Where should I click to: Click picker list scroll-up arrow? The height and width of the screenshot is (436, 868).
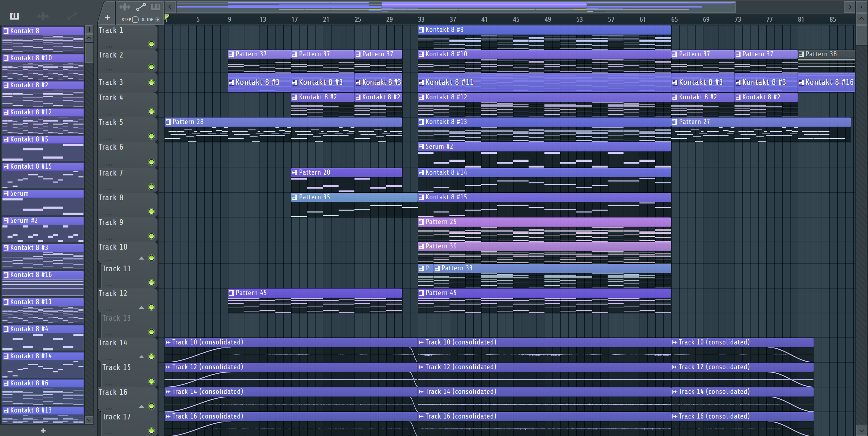click(x=89, y=38)
